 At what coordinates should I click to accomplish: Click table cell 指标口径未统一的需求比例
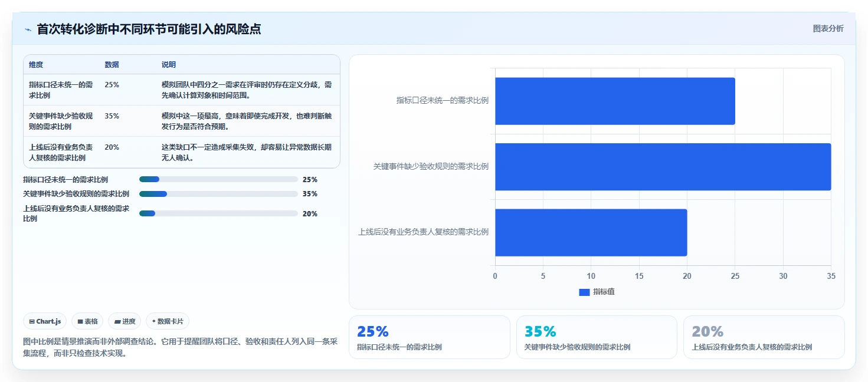[61, 90]
